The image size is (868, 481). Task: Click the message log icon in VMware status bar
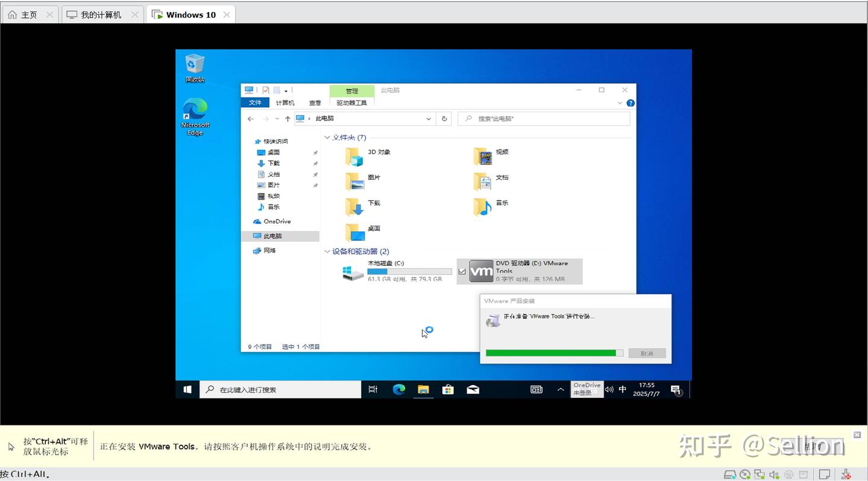[x=825, y=474]
